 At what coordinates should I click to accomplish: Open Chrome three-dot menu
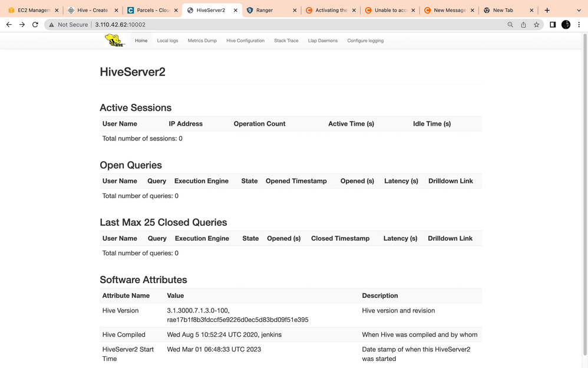pyautogui.click(x=579, y=24)
